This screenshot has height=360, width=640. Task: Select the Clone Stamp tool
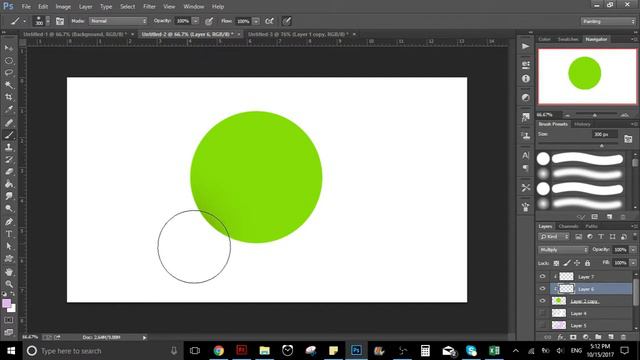[x=9, y=147]
